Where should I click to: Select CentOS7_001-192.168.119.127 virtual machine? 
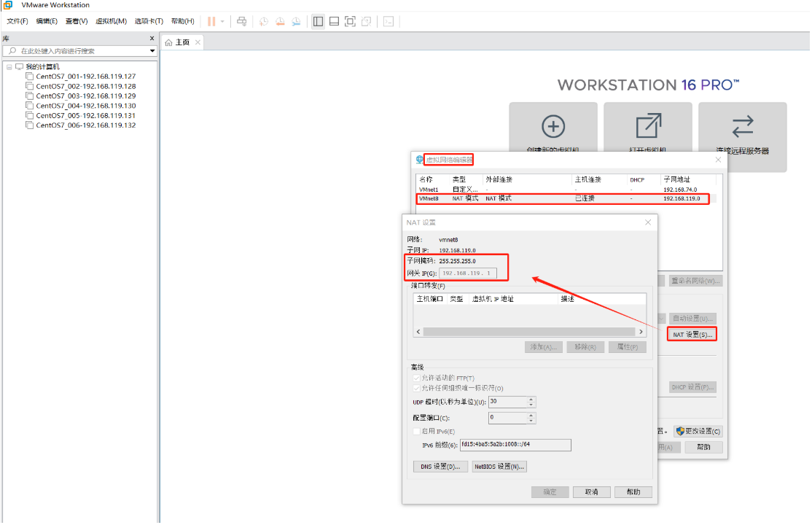coord(81,76)
